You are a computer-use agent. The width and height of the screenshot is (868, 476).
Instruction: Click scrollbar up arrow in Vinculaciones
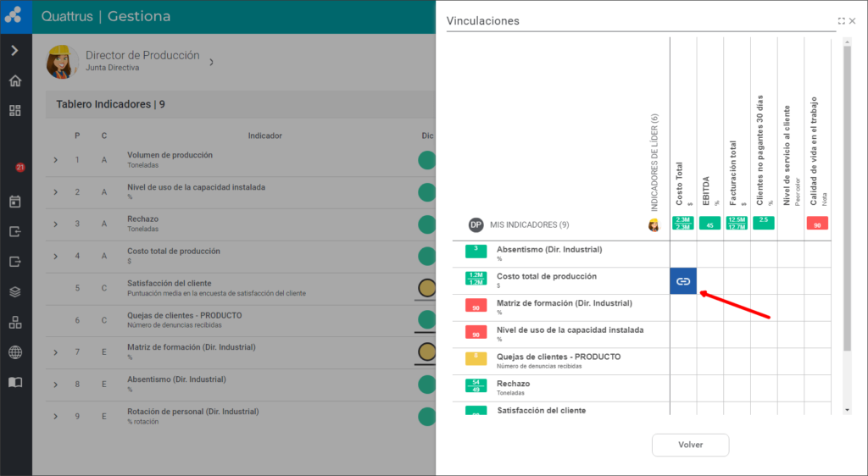point(847,42)
